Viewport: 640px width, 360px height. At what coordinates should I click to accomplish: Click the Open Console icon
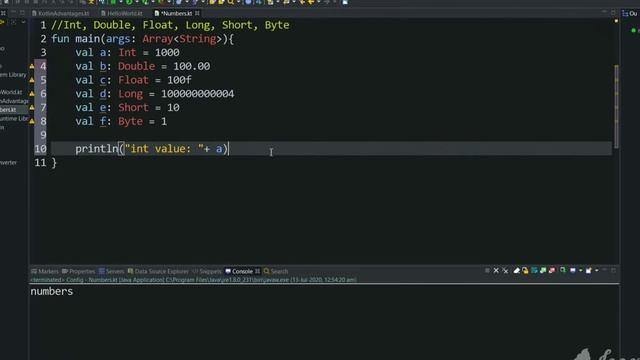589,270
